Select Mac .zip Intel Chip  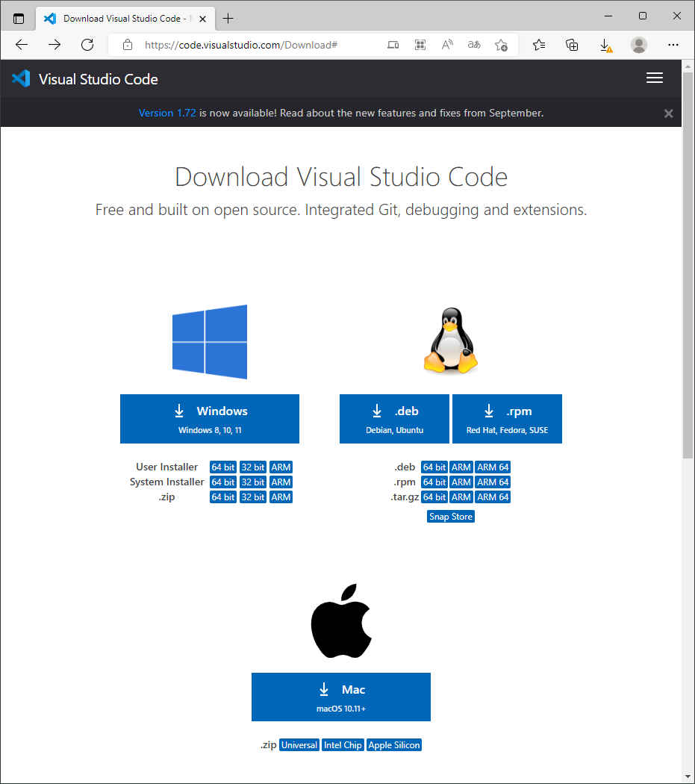pos(343,745)
